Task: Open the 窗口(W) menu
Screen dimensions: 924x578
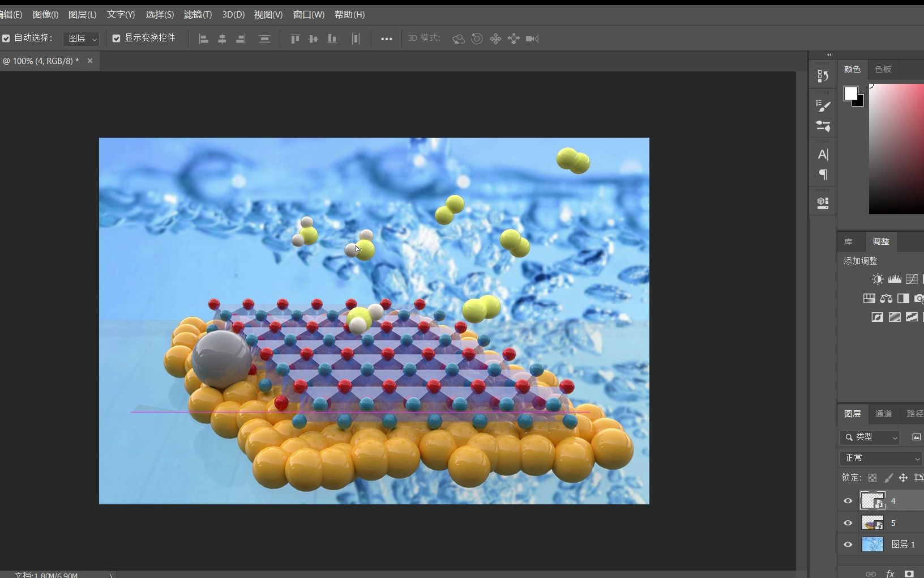Action: tap(309, 15)
